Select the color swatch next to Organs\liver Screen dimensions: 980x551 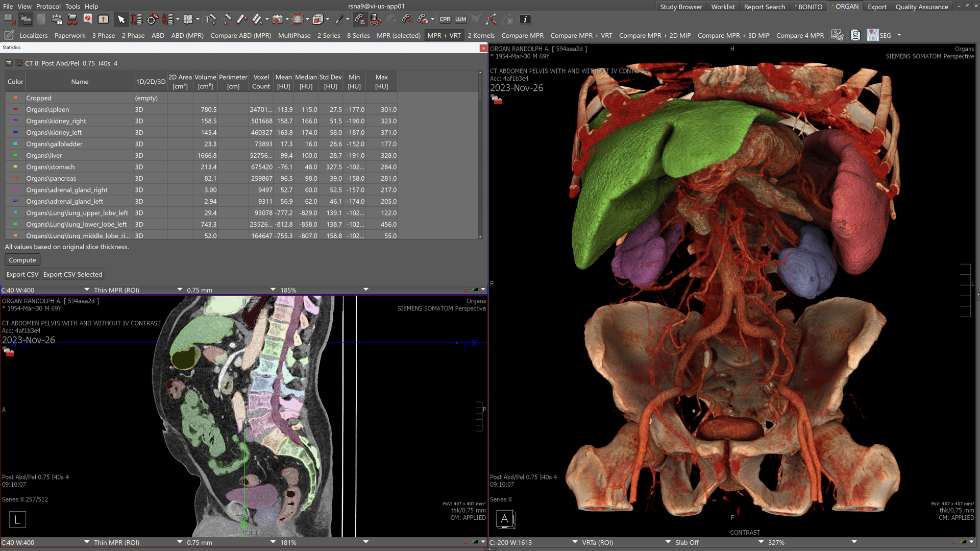[15, 155]
